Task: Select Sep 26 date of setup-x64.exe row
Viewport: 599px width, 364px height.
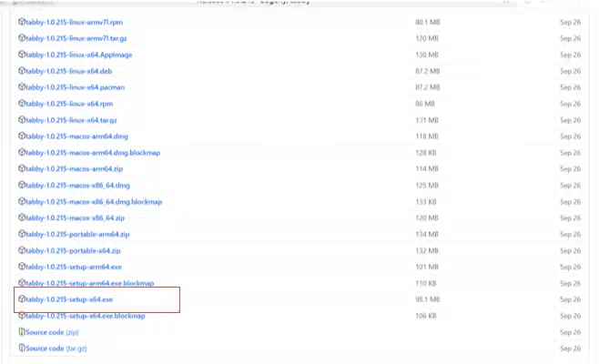Action: pos(571,299)
